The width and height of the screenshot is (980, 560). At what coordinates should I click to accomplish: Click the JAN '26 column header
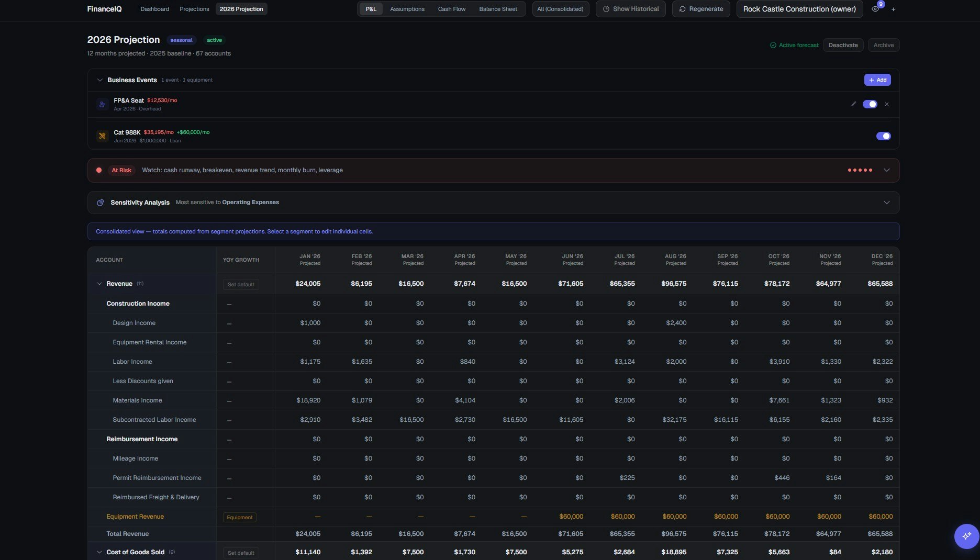pos(309,260)
